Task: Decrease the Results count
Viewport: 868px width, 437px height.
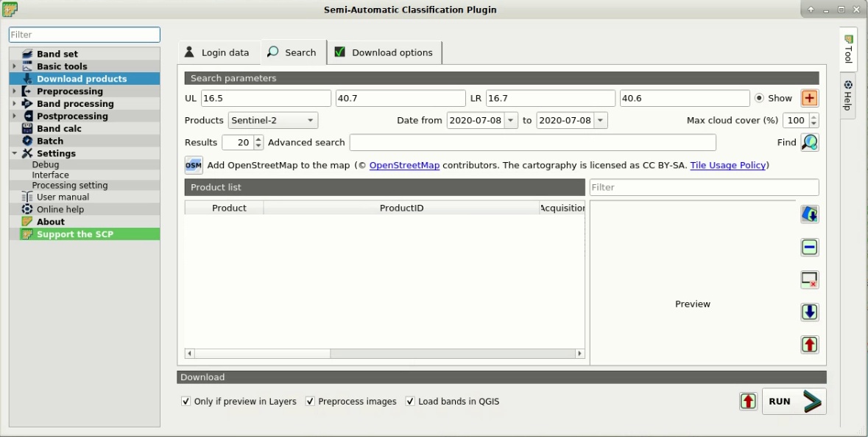Action: [x=258, y=146]
